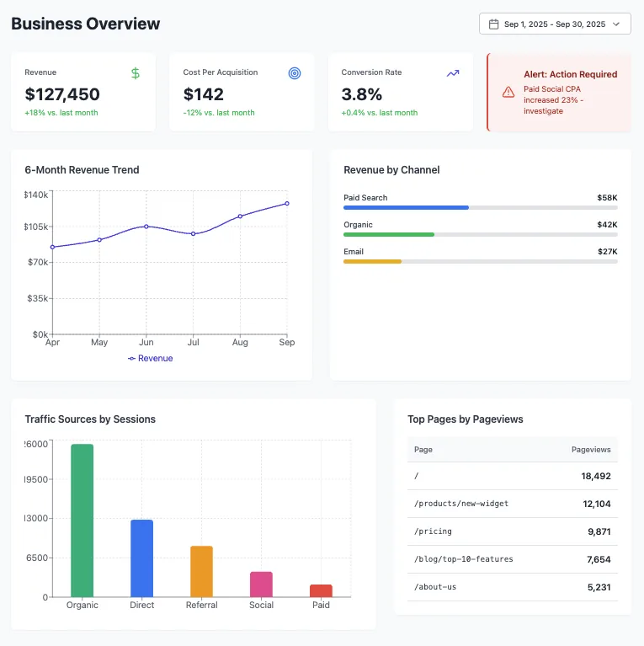
Task: Click the Apr data point on revenue trend
Action: click(x=53, y=247)
